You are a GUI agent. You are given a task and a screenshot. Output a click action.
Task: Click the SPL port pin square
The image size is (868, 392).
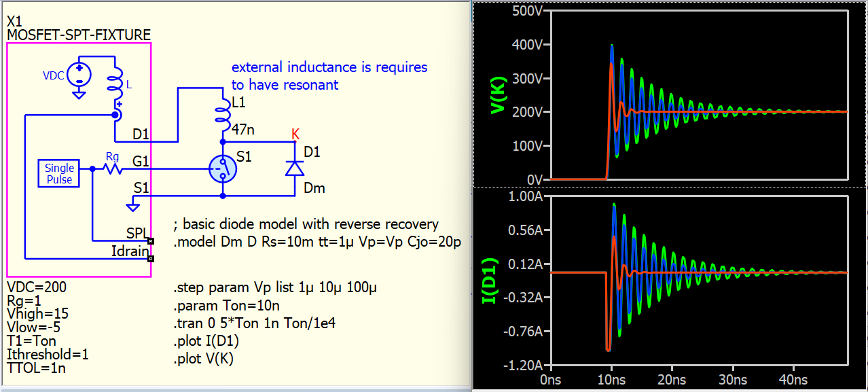coord(151,240)
